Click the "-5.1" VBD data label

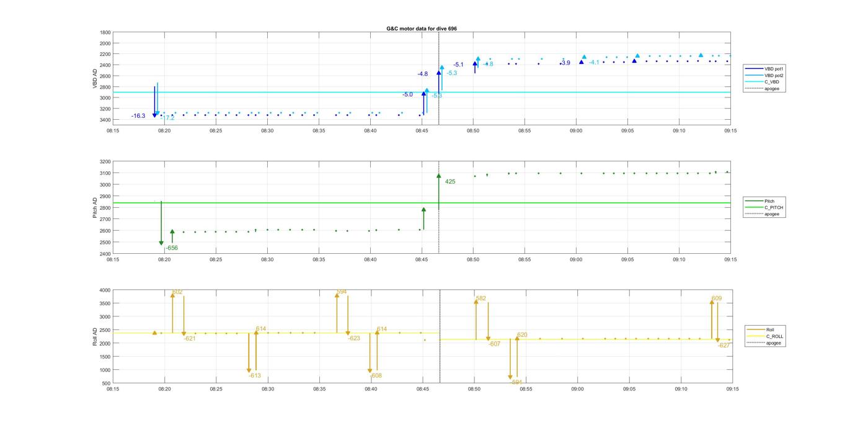click(458, 65)
